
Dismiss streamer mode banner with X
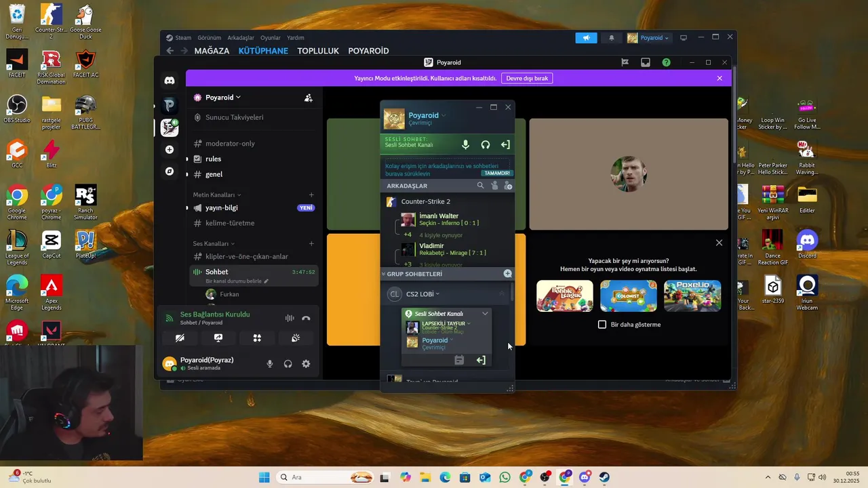719,78
